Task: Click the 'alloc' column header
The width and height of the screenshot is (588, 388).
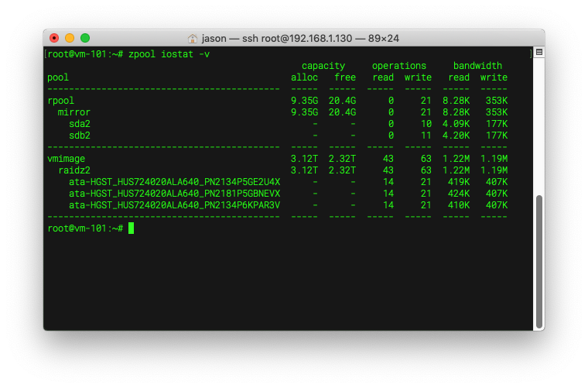Action: (x=305, y=77)
